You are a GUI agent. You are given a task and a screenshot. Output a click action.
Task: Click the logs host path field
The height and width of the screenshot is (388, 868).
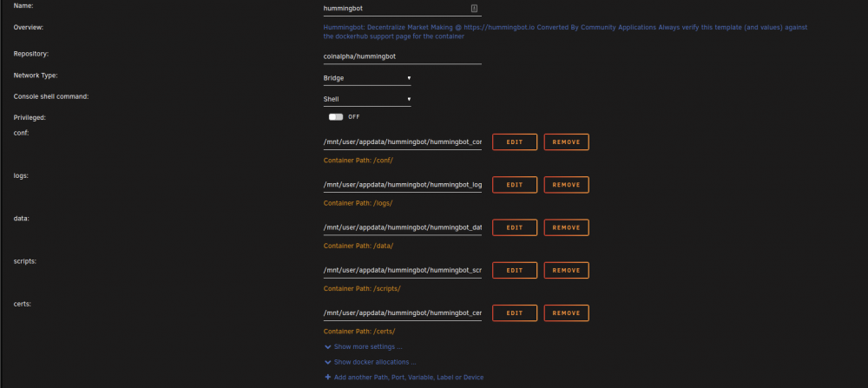[x=403, y=184]
